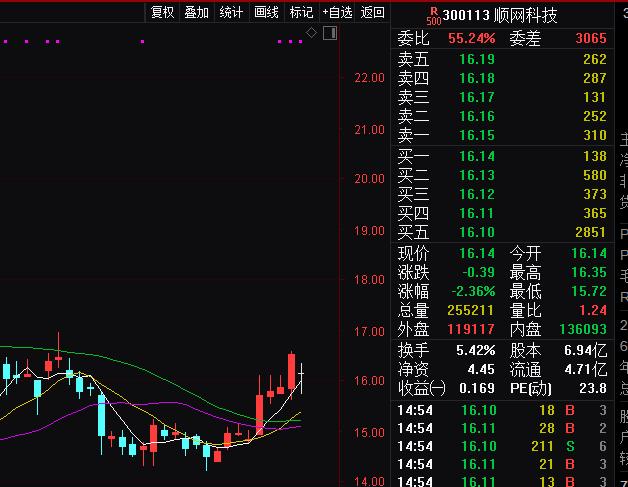Click the 返回 back button
Screen dimensions: 628x487
click(372, 12)
